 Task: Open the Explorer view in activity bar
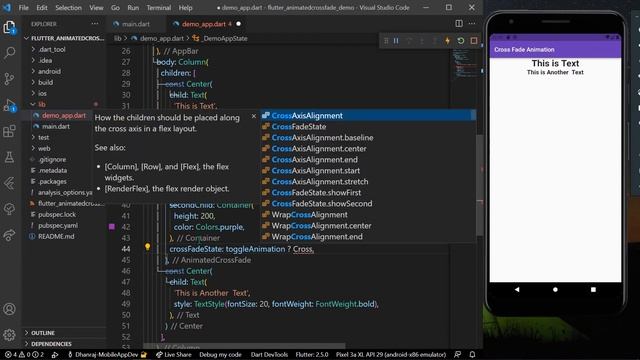[x=9, y=27]
